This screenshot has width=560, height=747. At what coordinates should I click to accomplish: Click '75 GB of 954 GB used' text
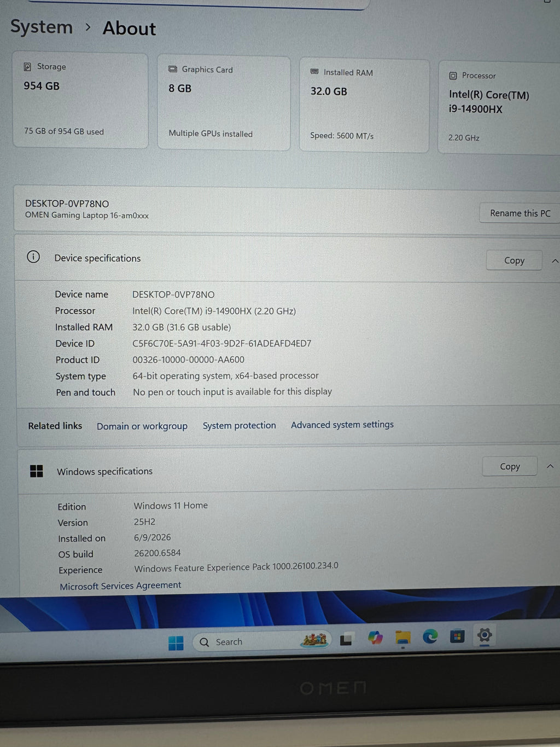63,131
